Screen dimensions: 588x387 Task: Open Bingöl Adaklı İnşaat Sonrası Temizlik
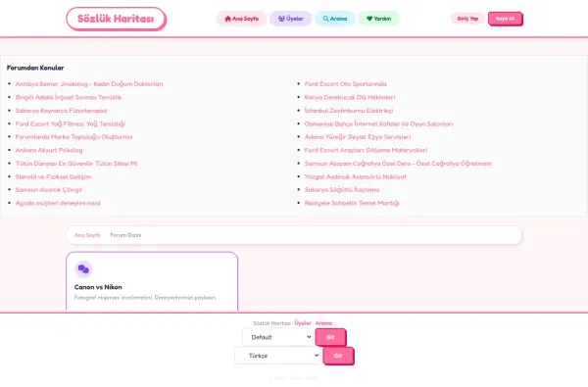69,97
